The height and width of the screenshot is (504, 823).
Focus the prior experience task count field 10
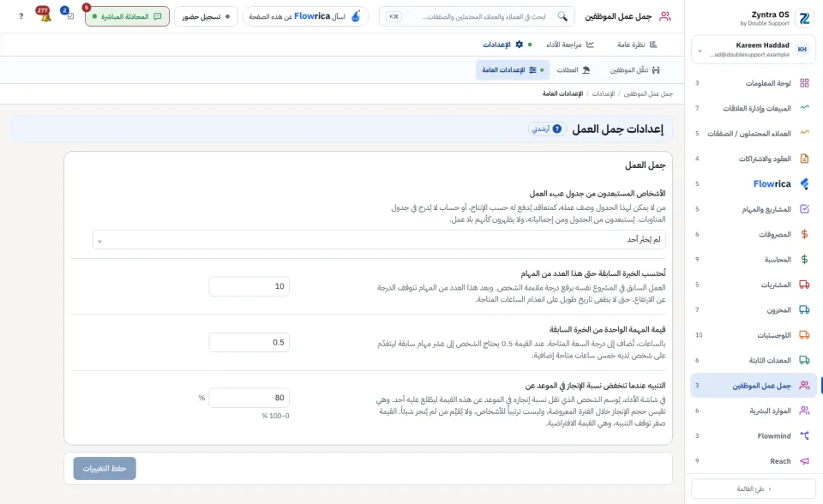pos(249,286)
